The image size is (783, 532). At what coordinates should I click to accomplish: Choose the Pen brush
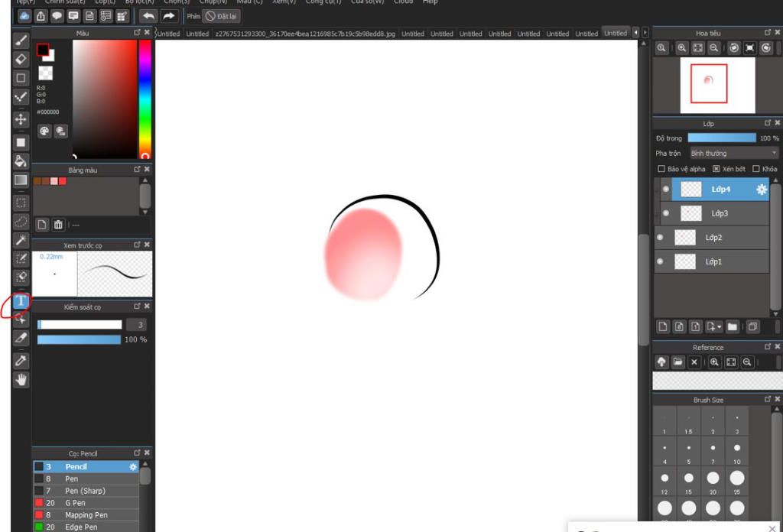(x=86, y=479)
